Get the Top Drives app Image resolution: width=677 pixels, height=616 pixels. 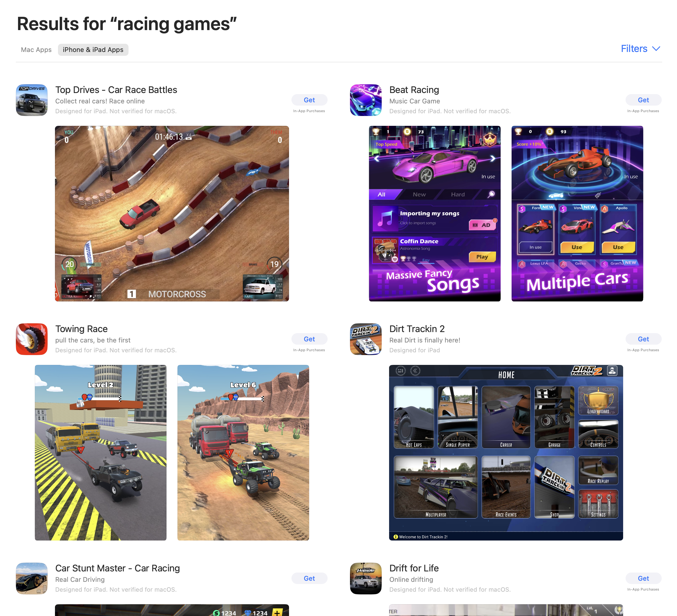click(x=309, y=100)
